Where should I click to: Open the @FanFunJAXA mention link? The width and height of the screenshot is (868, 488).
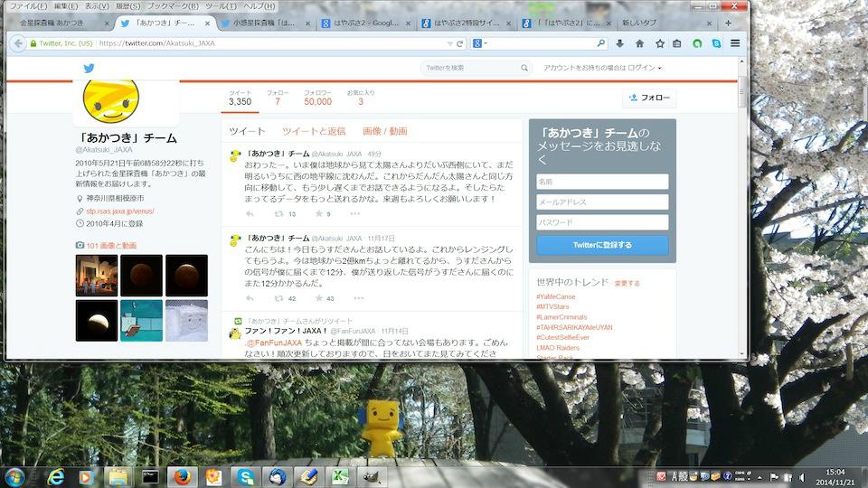[274, 343]
